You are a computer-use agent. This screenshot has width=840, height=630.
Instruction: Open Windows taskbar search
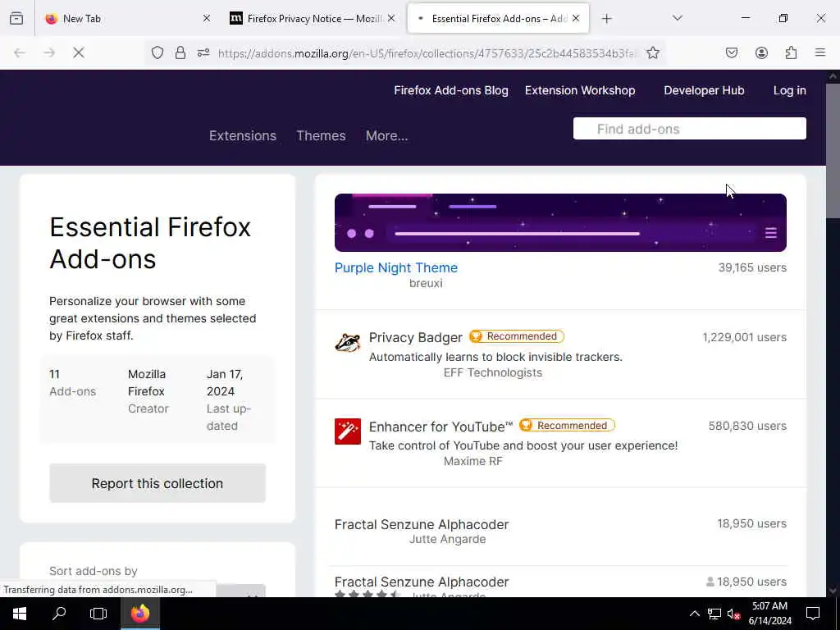coord(59,614)
